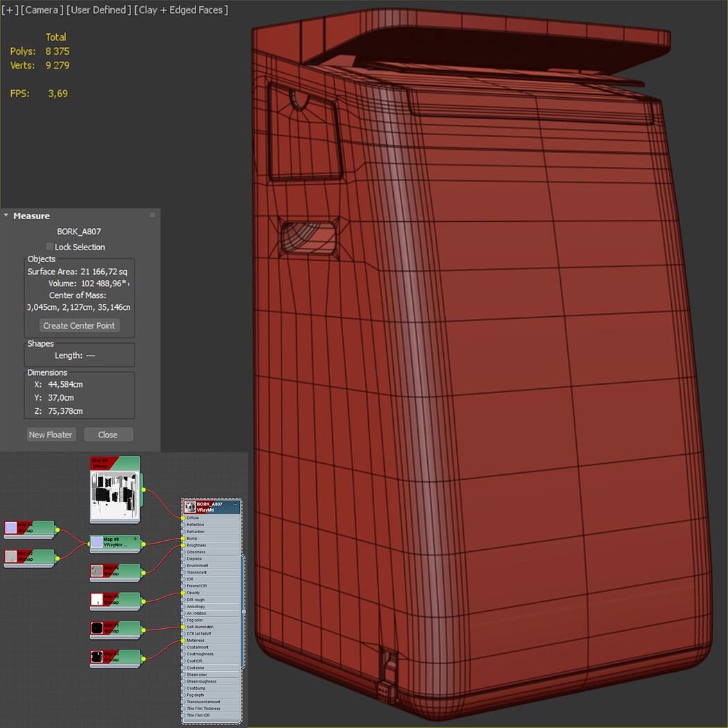Click the Create Center Point button
The image size is (728, 728).
(80, 325)
